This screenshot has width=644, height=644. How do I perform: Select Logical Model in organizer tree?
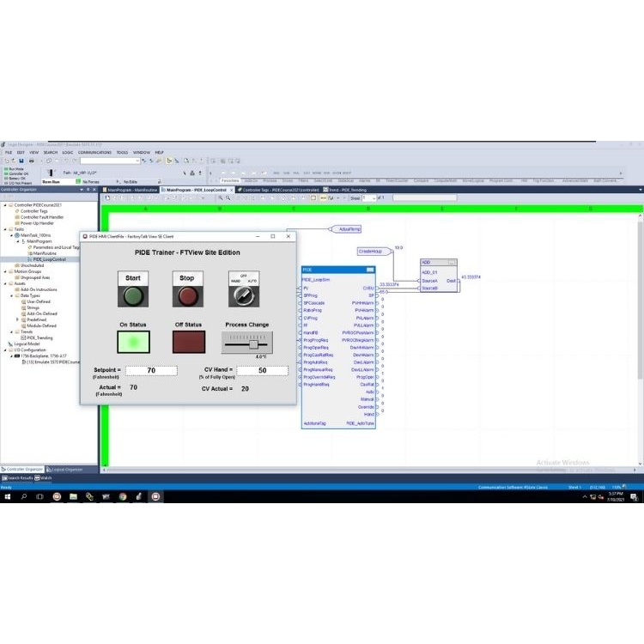tap(27, 343)
